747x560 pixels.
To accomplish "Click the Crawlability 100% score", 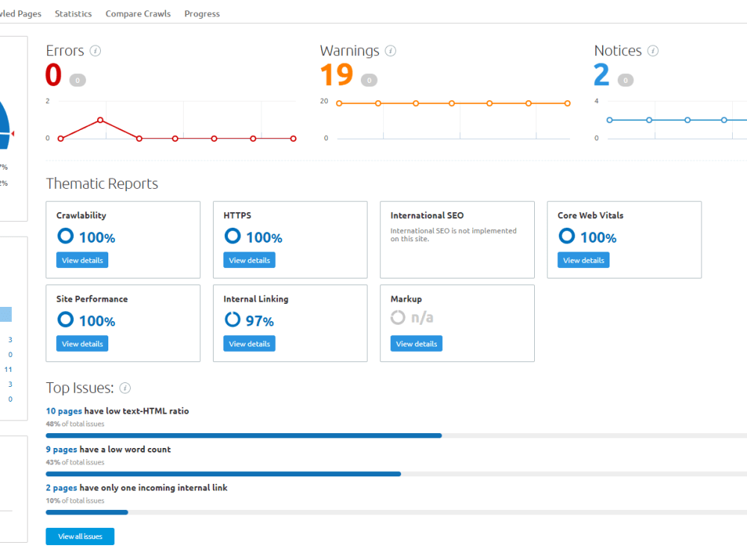I will (x=97, y=237).
